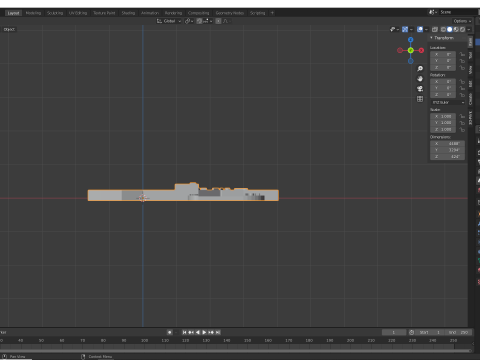Image resolution: width=480 pixels, height=360 pixels.
Task: Open the overlays settings dropdown arrow
Action: [x=426, y=29]
